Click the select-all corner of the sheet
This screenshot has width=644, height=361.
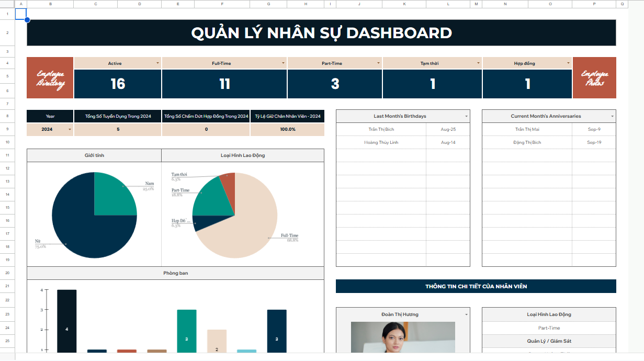tap(7, 4)
